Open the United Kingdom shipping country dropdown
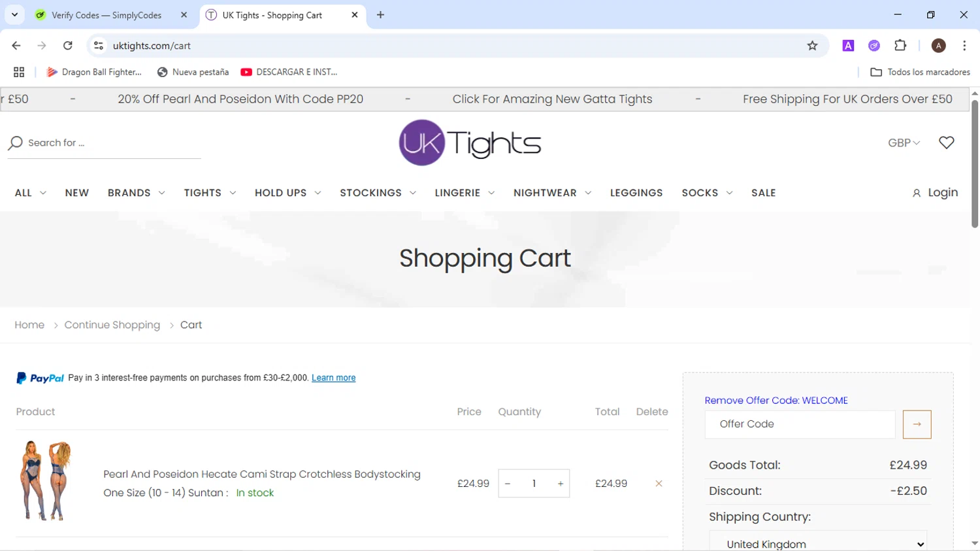Screen dimensions: 980x551 [x=818, y=543]
